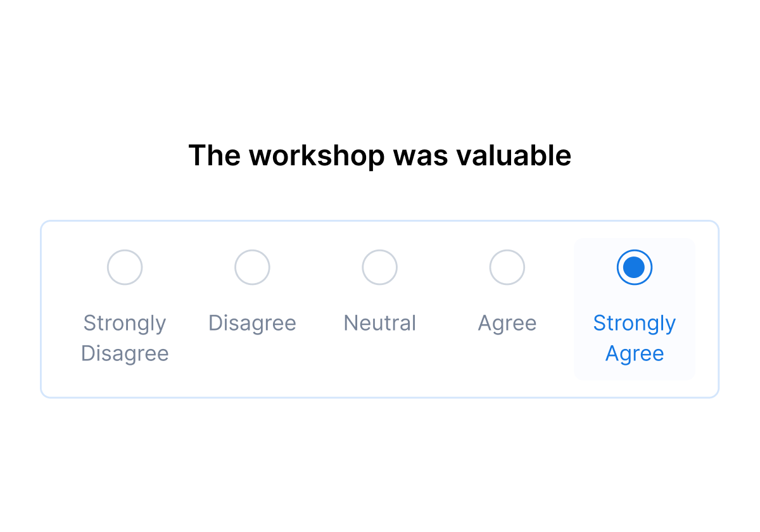Click the "Strongly Disagree" text label

point(125,338)
